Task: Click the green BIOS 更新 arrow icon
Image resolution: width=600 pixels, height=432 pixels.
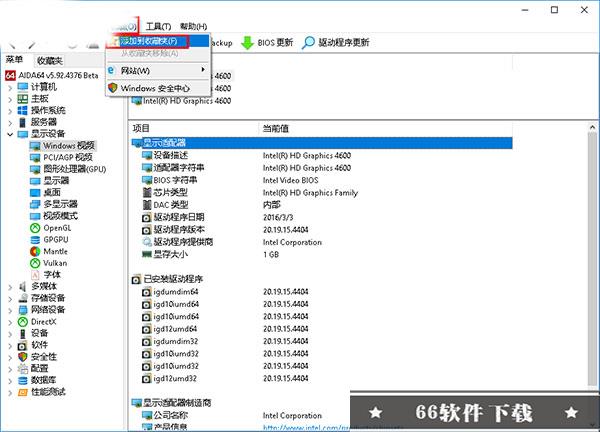Action: (x=247, y=43)
